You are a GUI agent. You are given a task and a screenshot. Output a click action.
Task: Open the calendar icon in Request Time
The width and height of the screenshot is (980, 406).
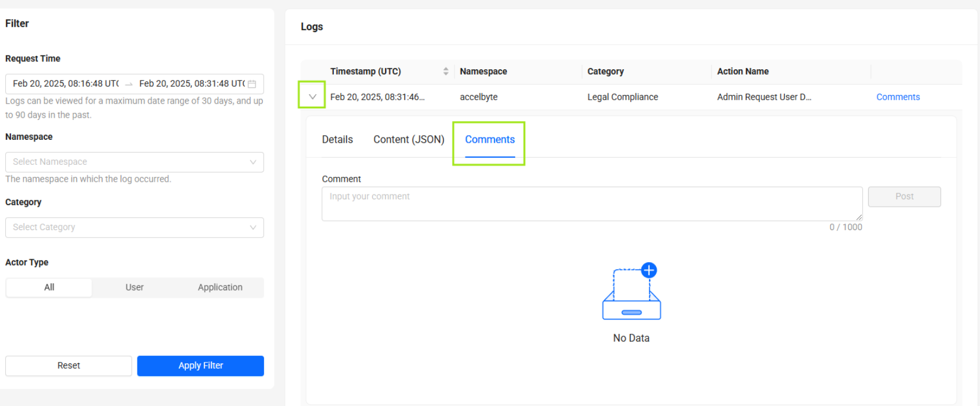tap(252, 84)
